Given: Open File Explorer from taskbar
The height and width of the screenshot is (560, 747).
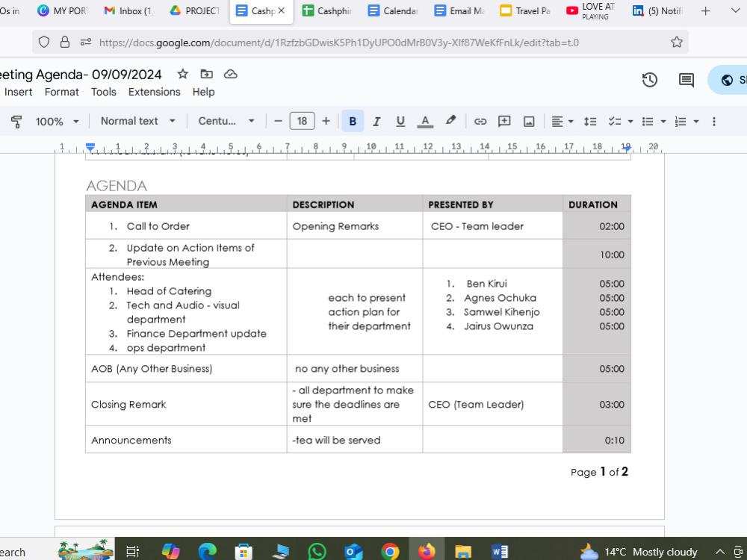Looking at the screenshot, I should pyautogui.click(x=463, y=552).
